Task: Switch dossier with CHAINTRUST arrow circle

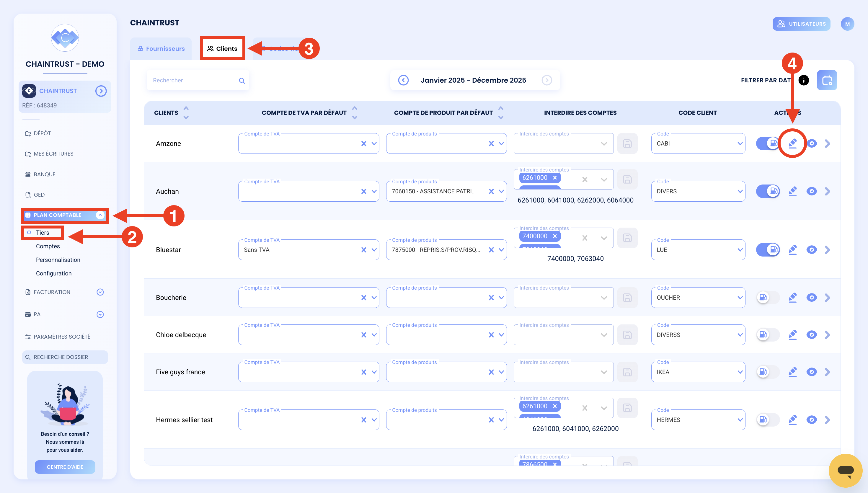Action: [101, 91]
